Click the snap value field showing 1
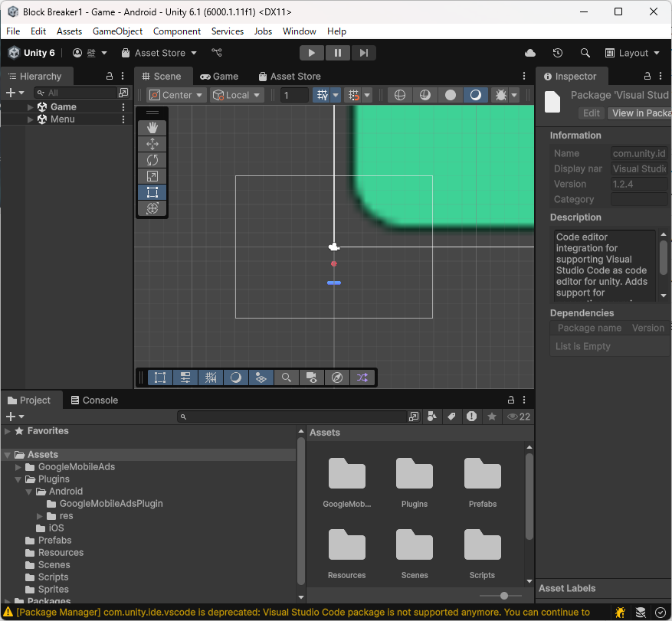The image size is (672, 621). [294, 95]
